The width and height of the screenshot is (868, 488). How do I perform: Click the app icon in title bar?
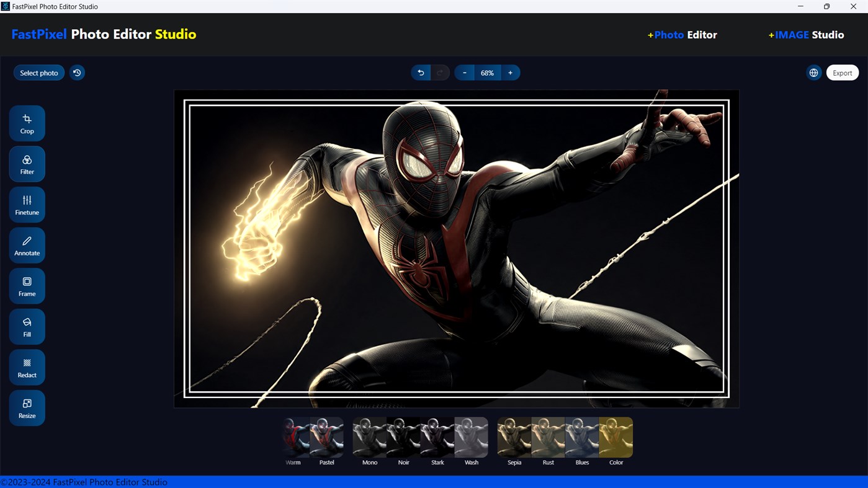click(x=6, y=6)
